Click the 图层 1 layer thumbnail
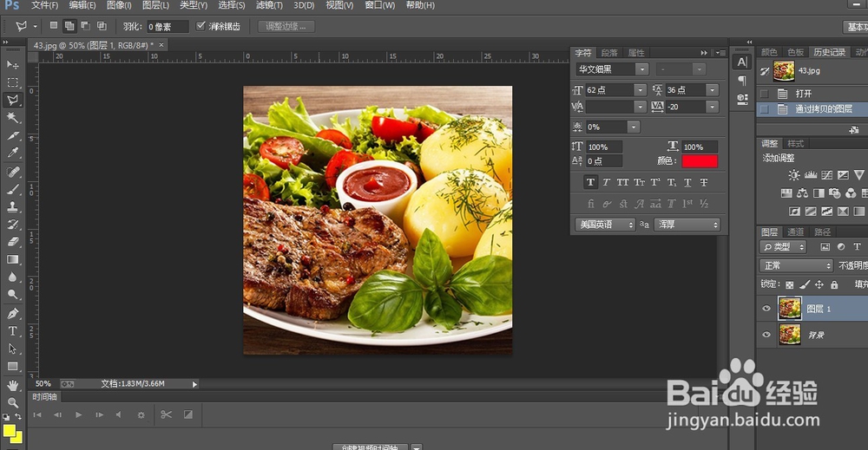The image size is (868, 450). 789,309
